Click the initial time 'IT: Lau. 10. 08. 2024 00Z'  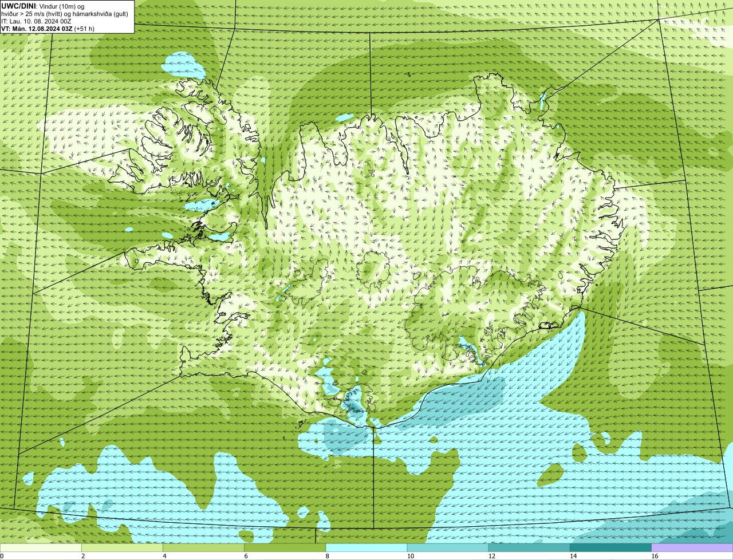click(x=36, y=21)
